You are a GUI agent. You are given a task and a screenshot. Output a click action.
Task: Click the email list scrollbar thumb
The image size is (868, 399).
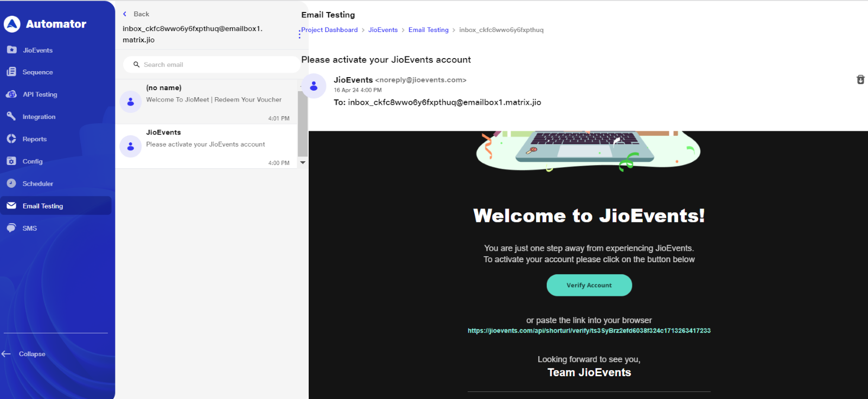pos(303,123)
